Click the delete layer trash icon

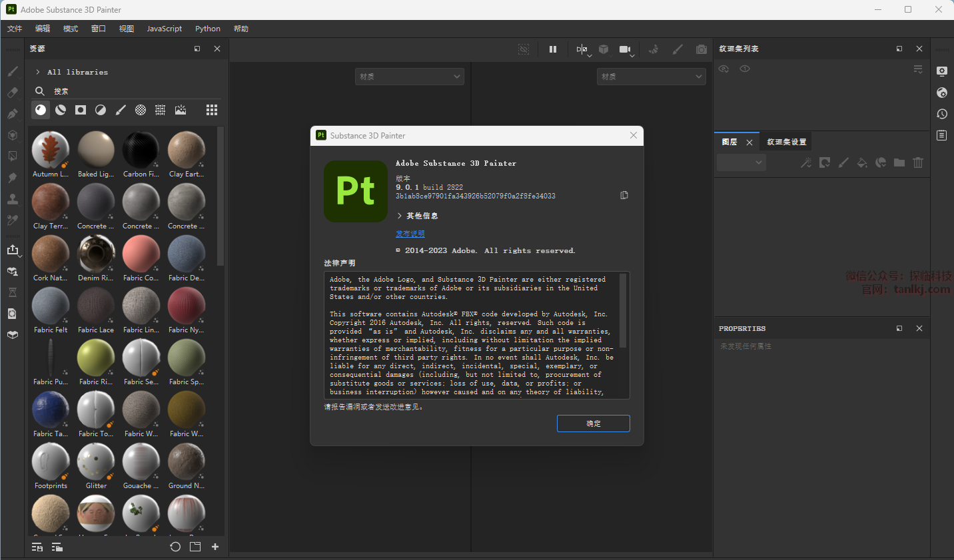(x=918, y=162)
